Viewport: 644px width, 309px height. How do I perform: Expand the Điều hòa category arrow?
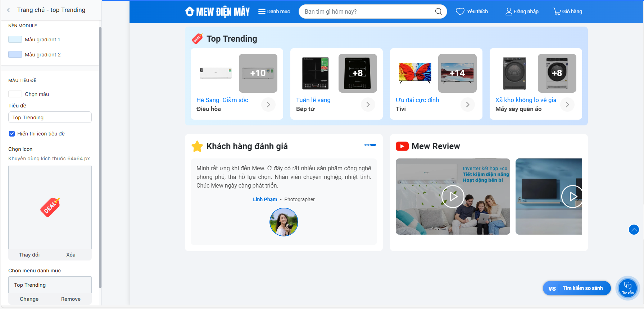(268, 105)
